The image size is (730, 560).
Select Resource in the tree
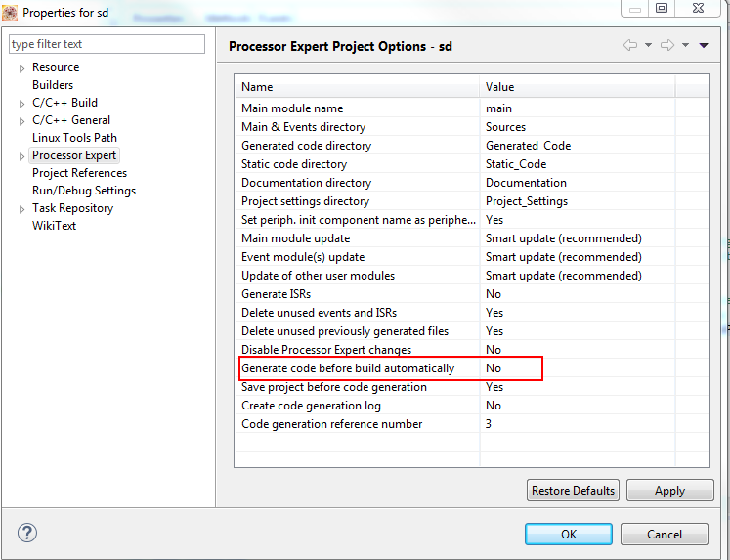coord(56,67)
